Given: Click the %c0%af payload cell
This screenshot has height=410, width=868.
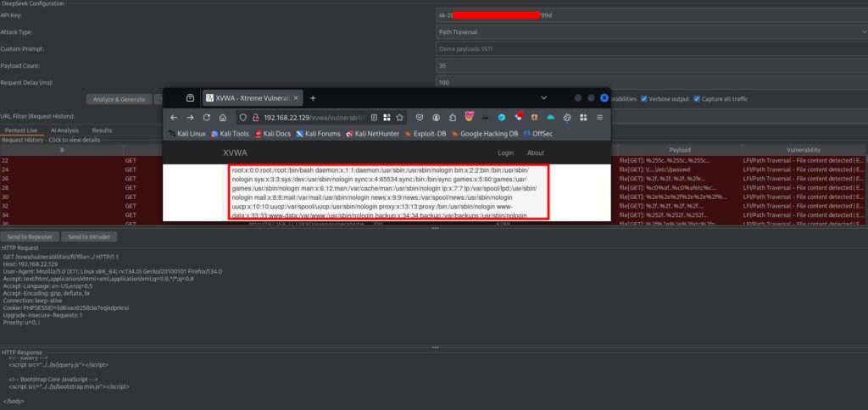Looking at the screenshot, I should (679, 187).
